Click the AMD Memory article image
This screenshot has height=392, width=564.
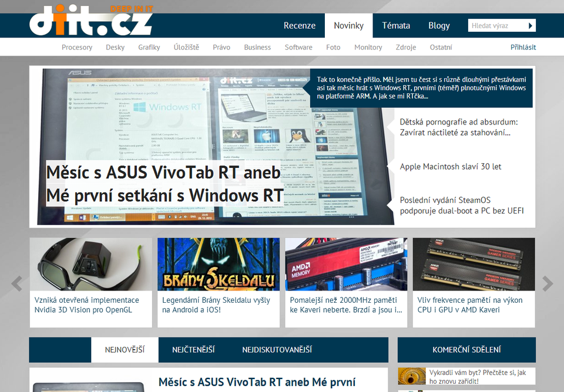pos(346,264)
